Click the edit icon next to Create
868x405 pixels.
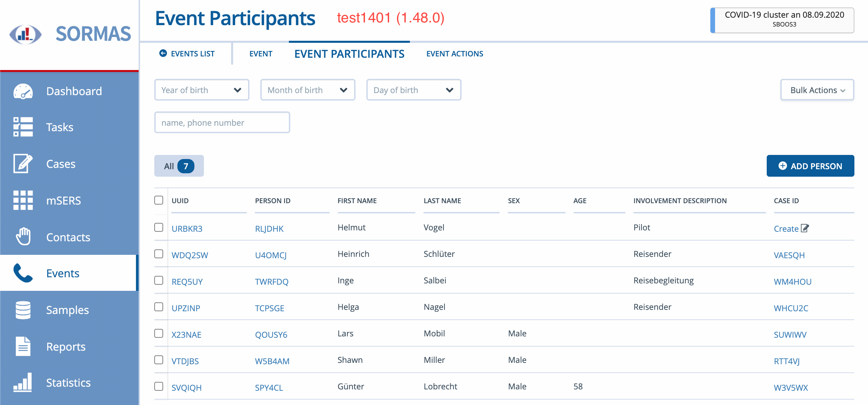click(x=805, y=228)
